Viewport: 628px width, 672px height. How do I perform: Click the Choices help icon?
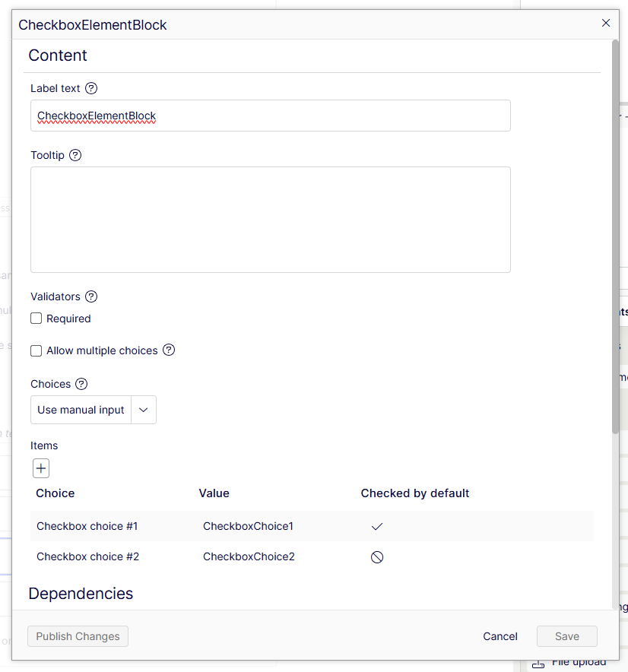tap(81, 384)
